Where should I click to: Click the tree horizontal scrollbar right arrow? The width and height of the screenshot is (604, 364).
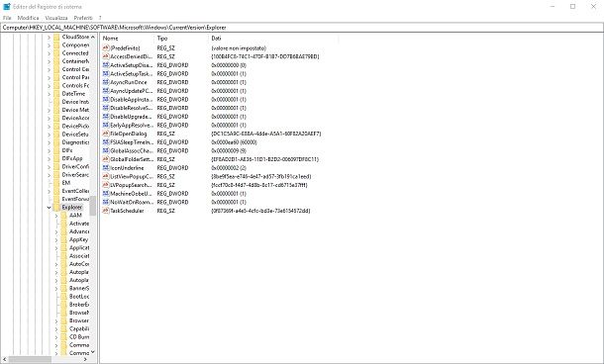coord(85,359)
